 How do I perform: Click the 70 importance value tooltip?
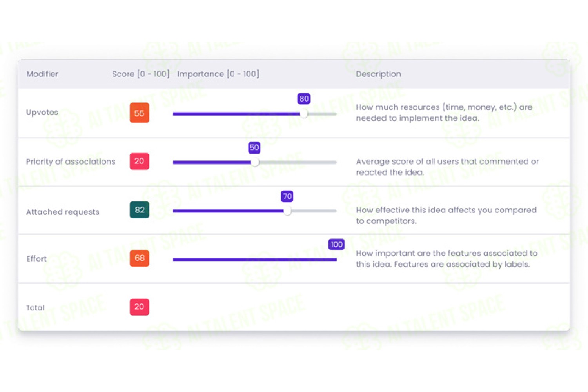(287, 196)
